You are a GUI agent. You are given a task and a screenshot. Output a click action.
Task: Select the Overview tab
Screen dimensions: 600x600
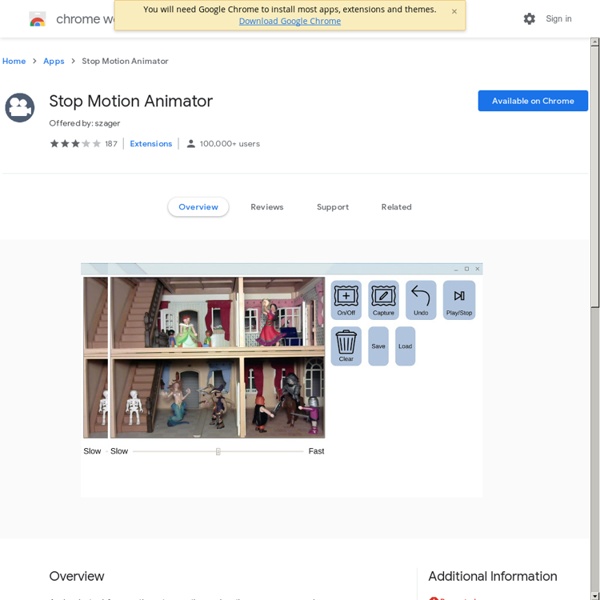tap(198, 207)
